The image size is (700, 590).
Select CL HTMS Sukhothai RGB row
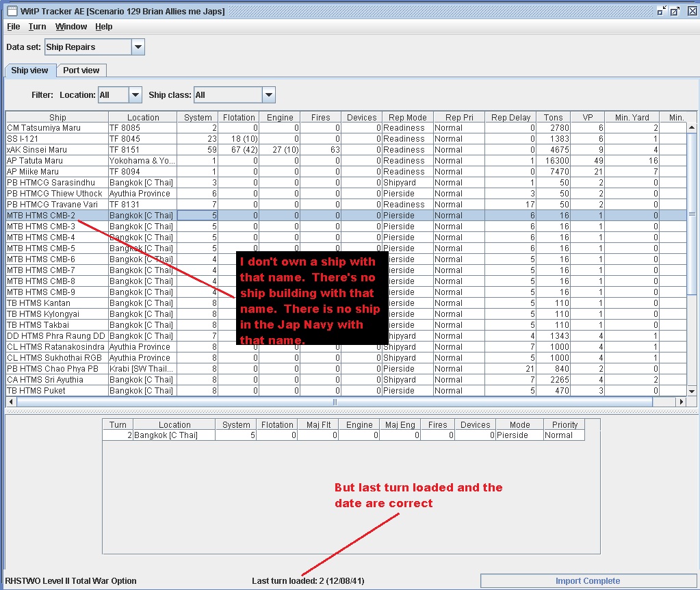click(346, 357)
